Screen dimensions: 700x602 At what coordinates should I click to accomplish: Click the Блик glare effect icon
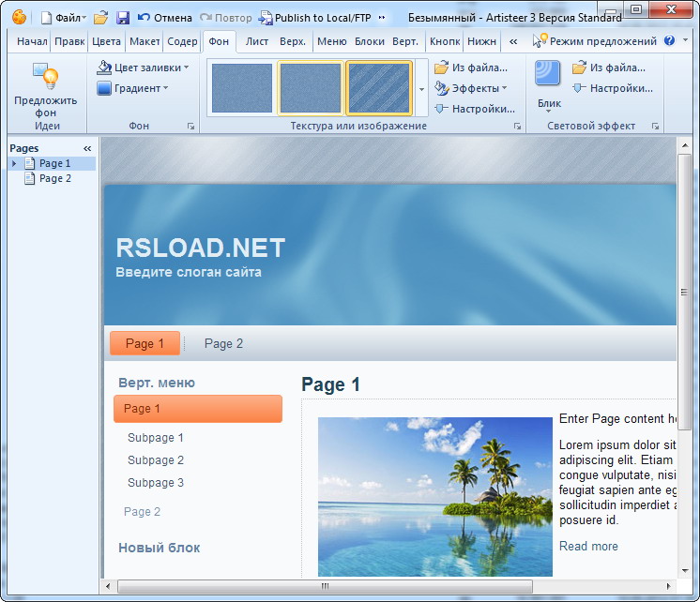(x=548, y=74)
